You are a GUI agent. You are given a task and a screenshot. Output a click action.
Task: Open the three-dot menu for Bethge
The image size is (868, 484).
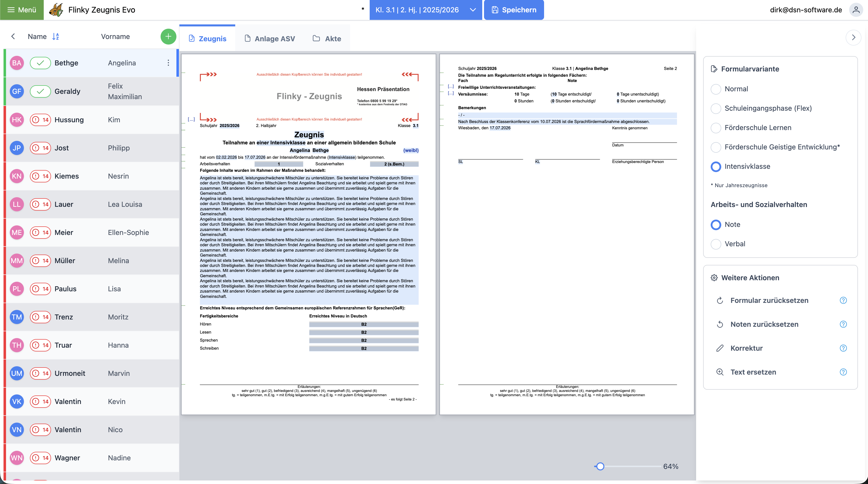(x=168, y=63)
